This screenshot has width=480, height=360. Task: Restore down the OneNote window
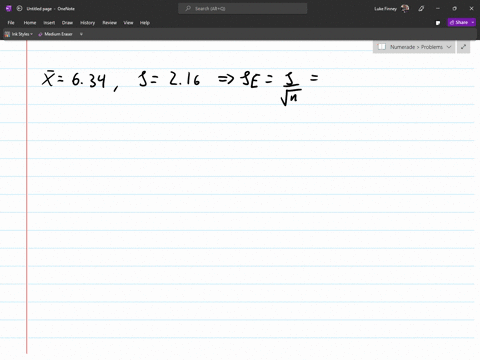click(x=454, y=9)
